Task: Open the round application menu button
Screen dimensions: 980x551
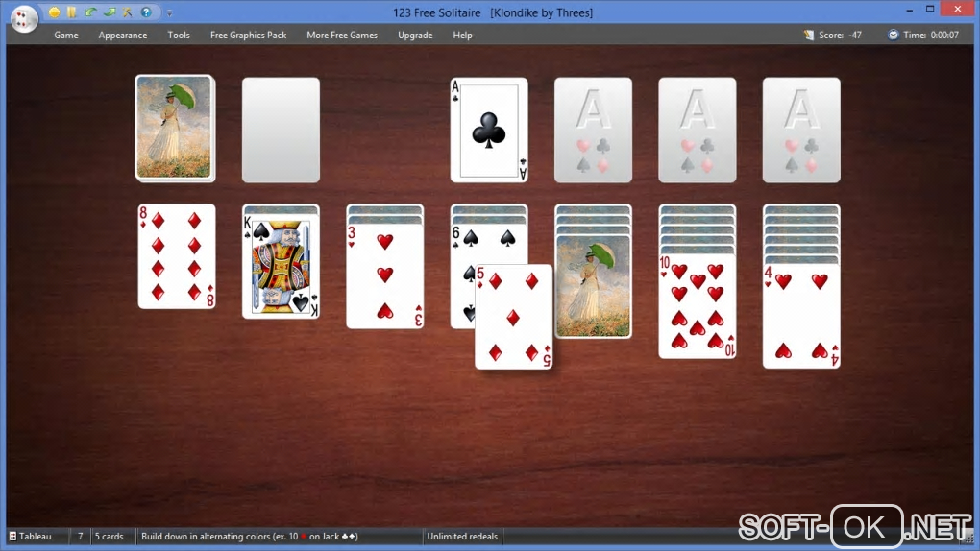Action: pyautogui.click(x=24, y=18)
